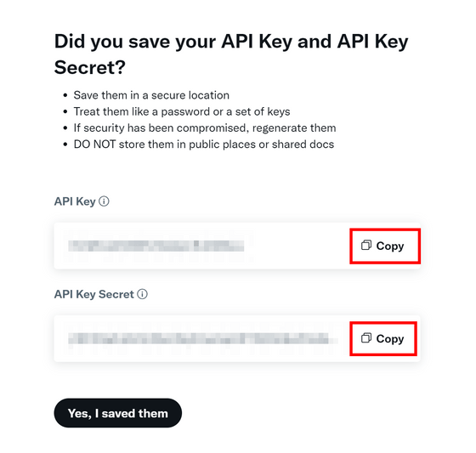Copy the API Key Secret using Copy text
476x453 pixels.
tap(390, 339)
